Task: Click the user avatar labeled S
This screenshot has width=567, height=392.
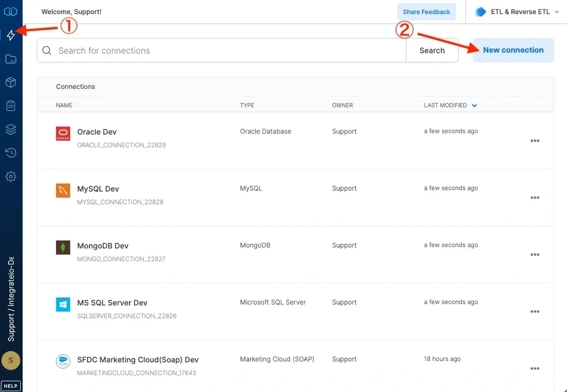Action: (x=11, y=361)
